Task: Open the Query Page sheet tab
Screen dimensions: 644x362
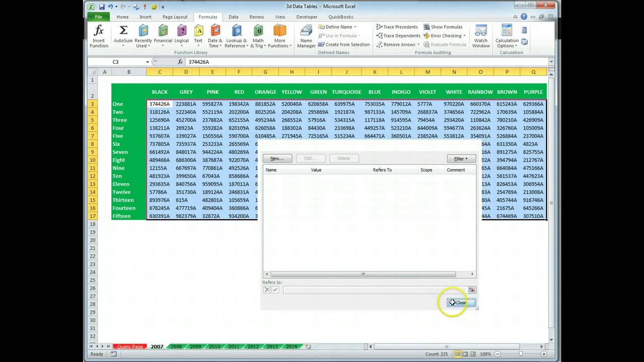Action: pos(130,347)
